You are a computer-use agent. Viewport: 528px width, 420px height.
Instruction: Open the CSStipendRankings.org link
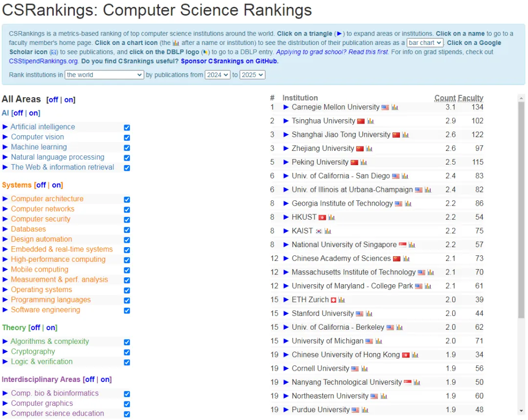43,61
